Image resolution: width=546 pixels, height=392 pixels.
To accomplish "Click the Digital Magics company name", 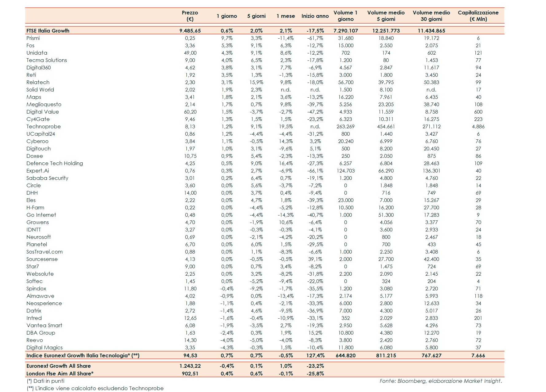I will click(x=45, y=347).
